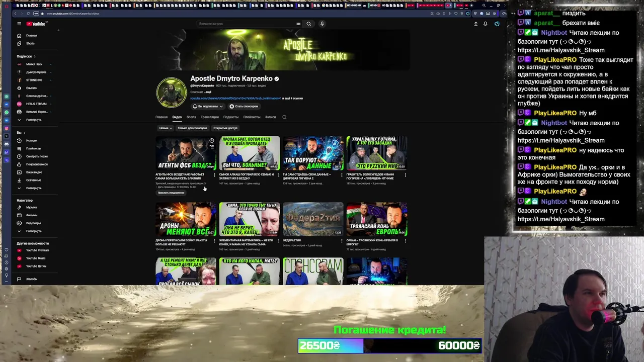The width and height of the screenshot is (644, 362).
Task: Open Discord icon in browser sidebar
Action: [7, 144]
